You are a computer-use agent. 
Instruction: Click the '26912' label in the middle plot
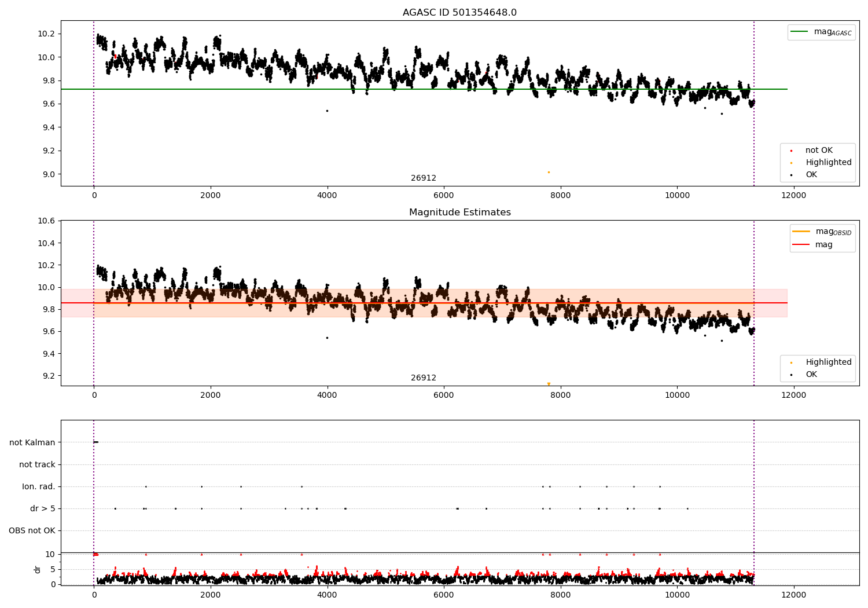[x=424, y=378]
